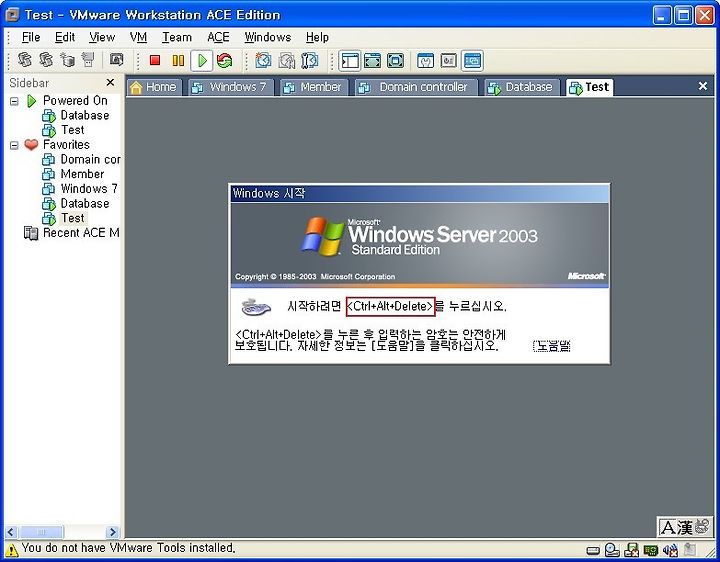Click the revert to snapshot icon
The width and height of the screenshot is (720, 562).
(x=287, y=60)
